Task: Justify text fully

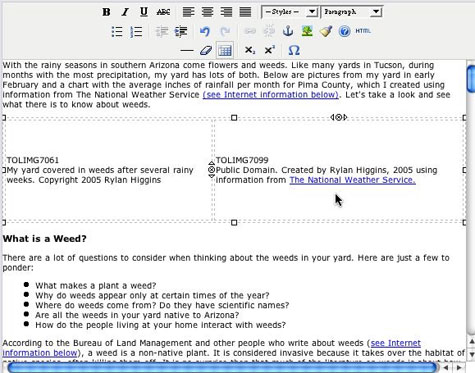Action: 245,12
